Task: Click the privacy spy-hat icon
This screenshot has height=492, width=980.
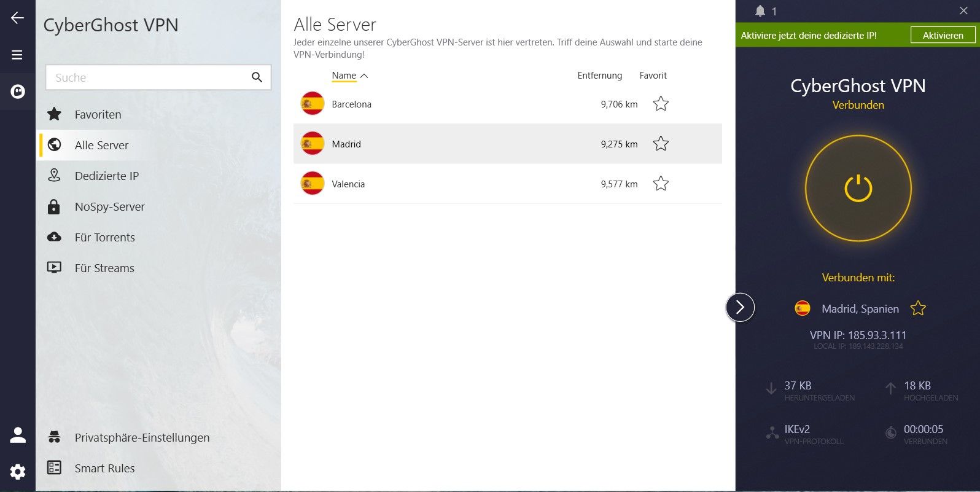Action: coord(54,437)
